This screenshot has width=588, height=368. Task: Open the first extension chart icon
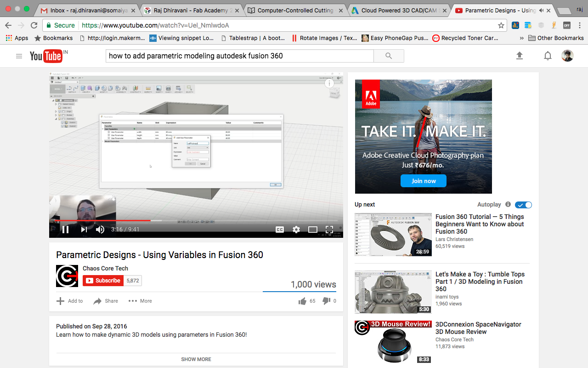point(515,25)
